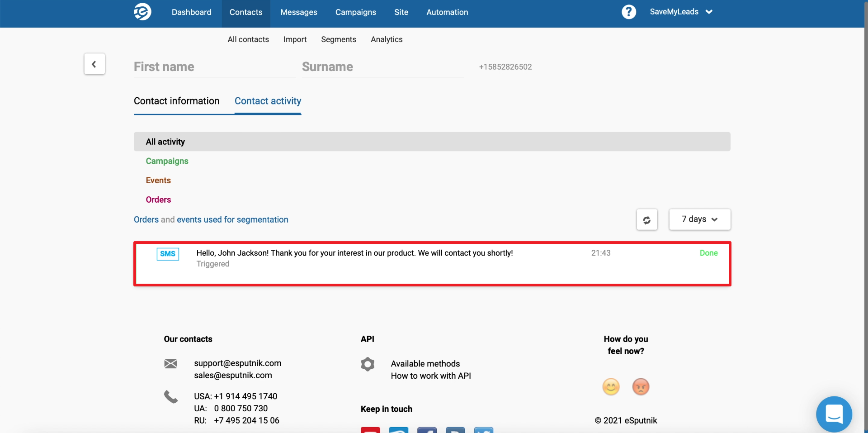Click the 21:43 timestamp
Screen dimensions: 868x433
pyautogui.click(x=601, y=253)
